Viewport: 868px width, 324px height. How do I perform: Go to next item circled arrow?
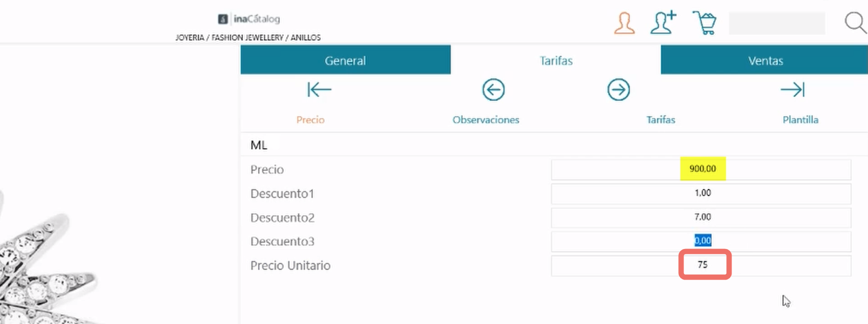(619, 90)
